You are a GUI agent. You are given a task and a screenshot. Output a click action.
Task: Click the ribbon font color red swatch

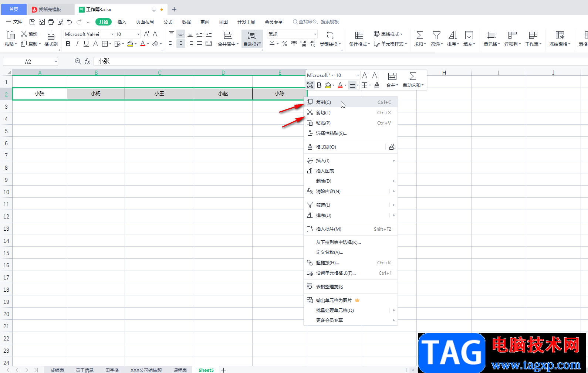pos(143,44)
